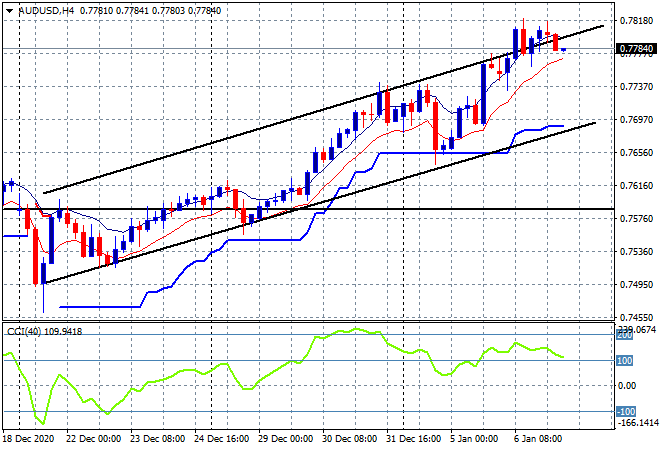Select price scale value 0.78180
Screen dimensions: 660x450
pyautogui.click(x=636, y=21)
